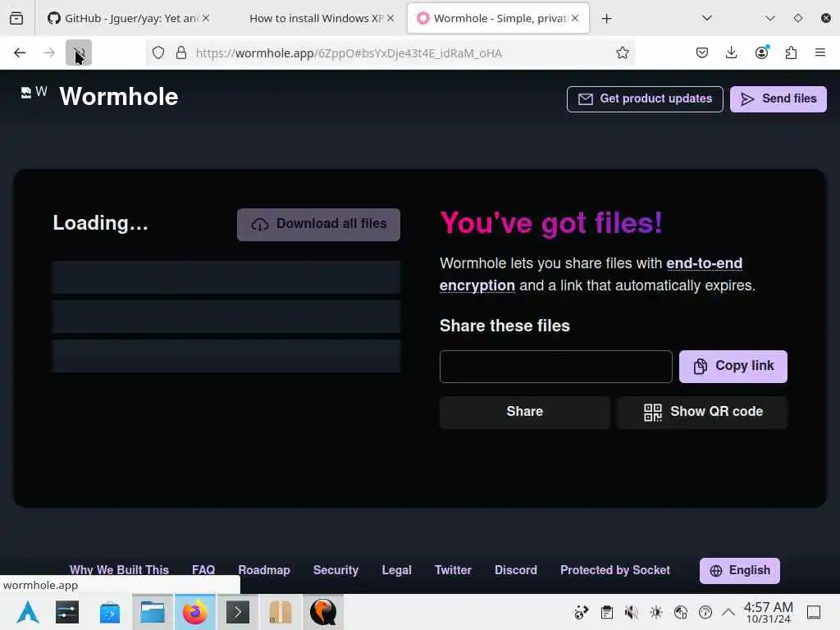Open the brightness tray icon

point(655,612)
